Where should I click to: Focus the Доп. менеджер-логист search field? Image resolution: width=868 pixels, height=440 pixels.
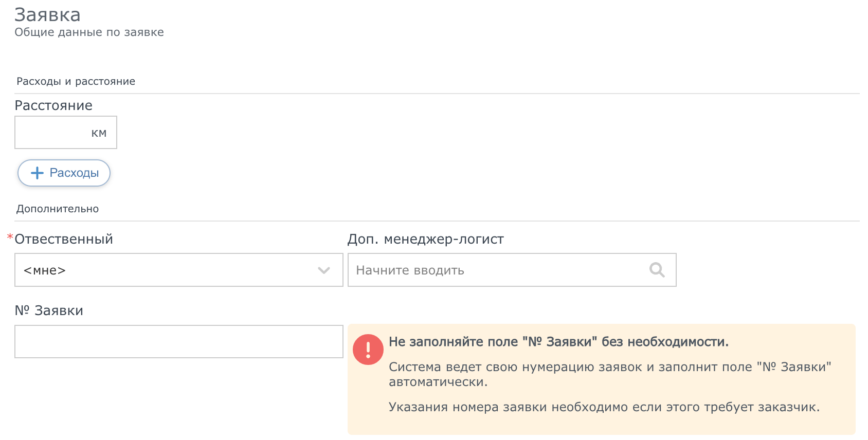512,270
